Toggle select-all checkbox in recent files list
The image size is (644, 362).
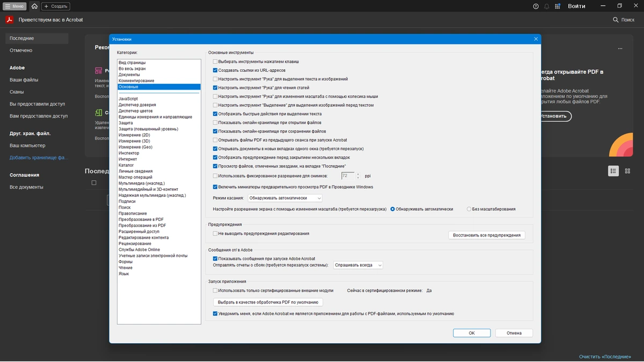[94, 183]
